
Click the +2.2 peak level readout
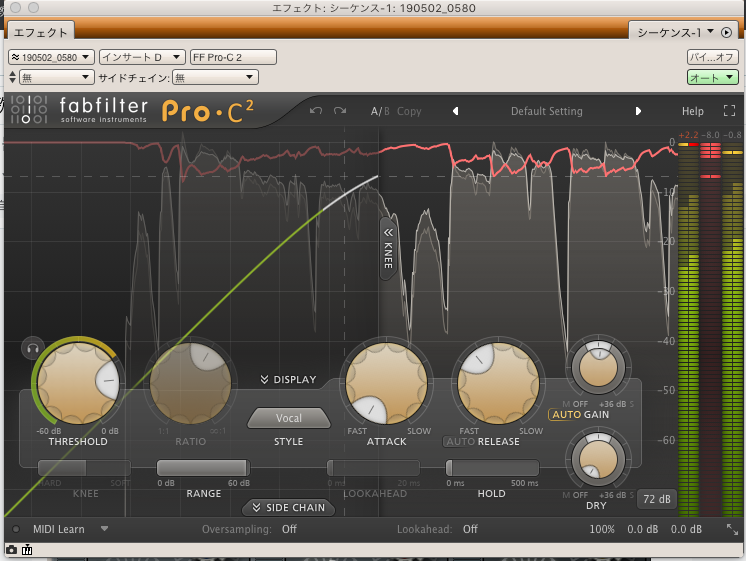688,135
